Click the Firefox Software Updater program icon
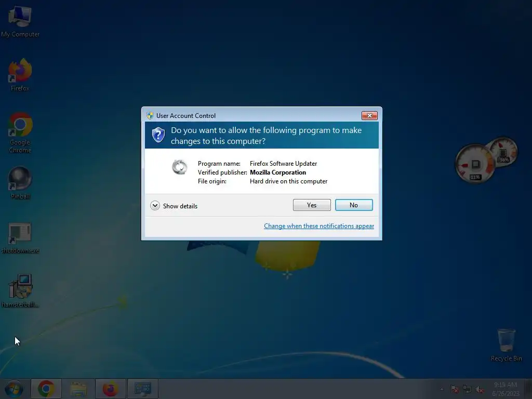 point(179,167)
